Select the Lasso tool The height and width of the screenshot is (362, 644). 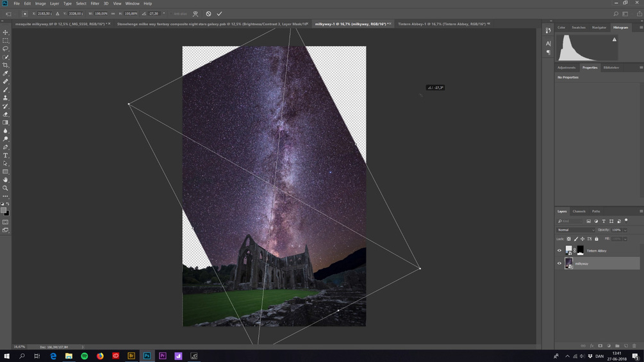(x=5, y=49)
